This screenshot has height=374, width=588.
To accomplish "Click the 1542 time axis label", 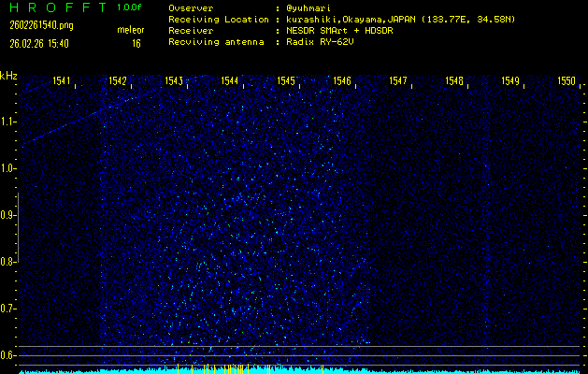I will point(118,80).
